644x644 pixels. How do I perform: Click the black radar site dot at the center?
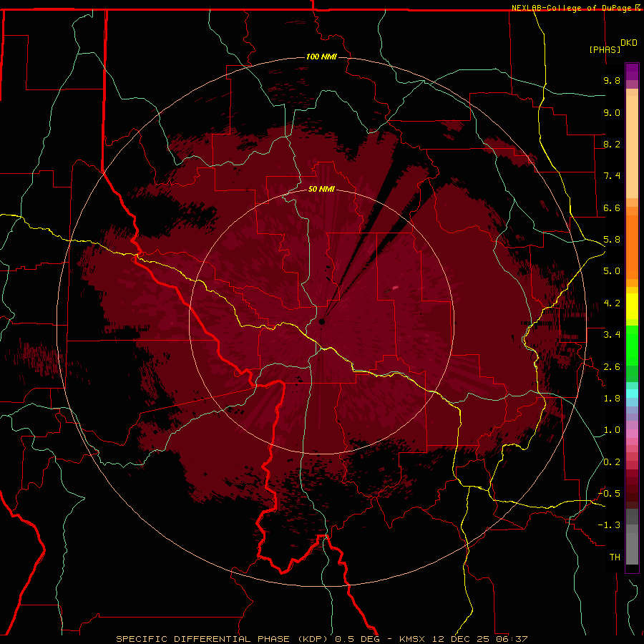[x=322, y=321]
